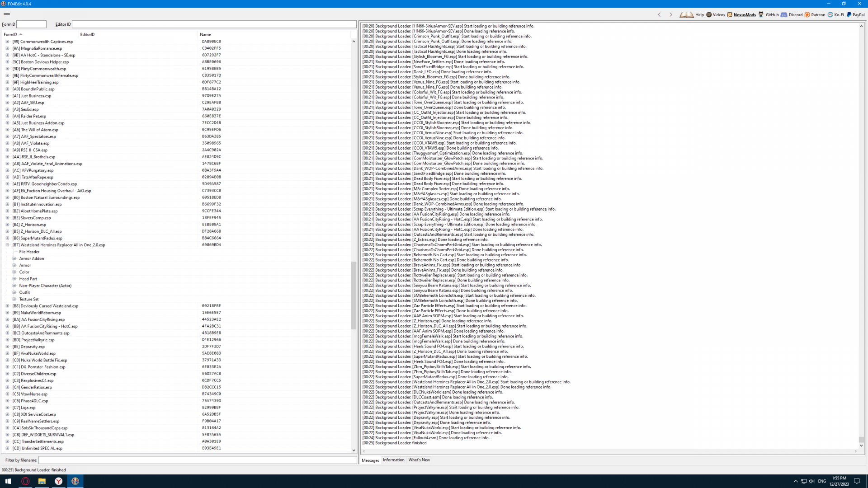
Task: Open the hamburger main menu
Action: point(7,14)
